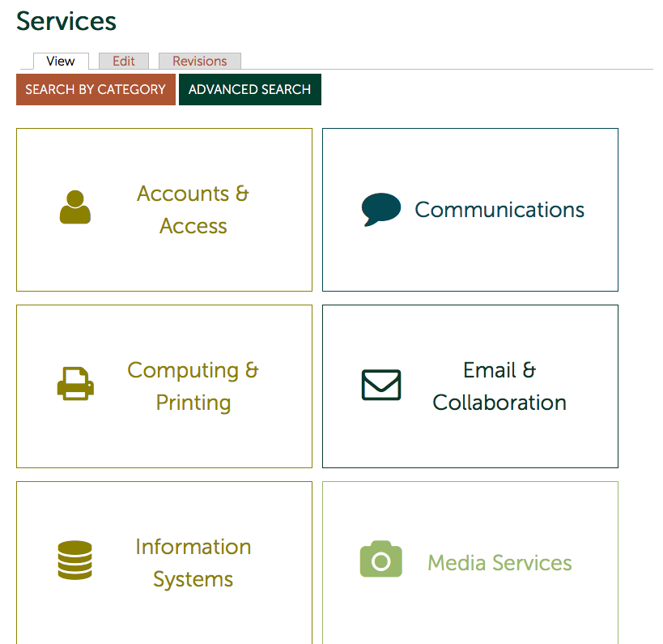Click the printer icon
This screenshot has height=644, width=663.
pos(75,383)
